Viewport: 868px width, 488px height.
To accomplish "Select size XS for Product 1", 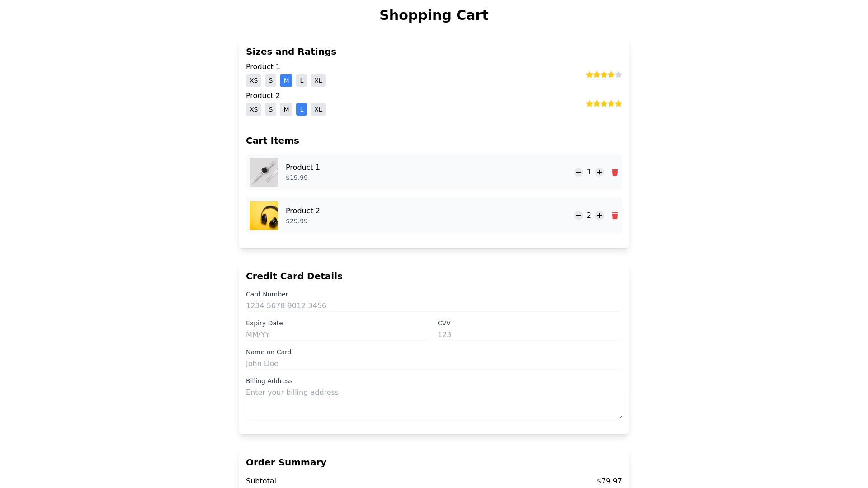I will coord(254,80).
